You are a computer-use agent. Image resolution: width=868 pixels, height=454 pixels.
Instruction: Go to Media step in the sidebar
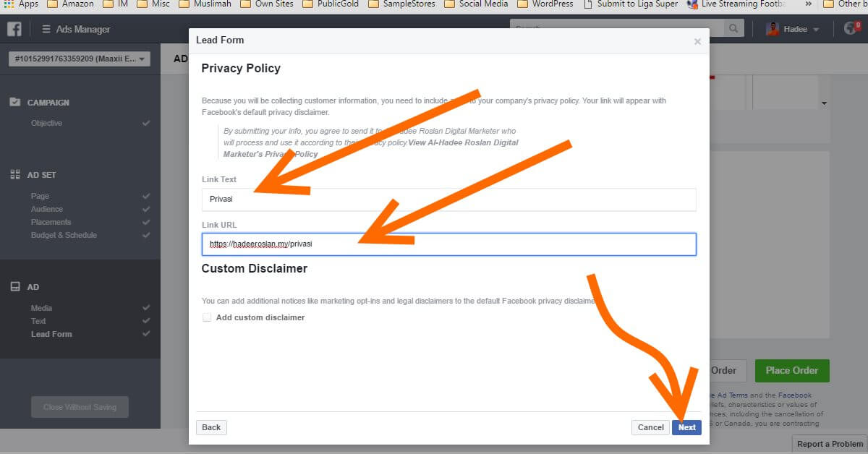pos(41,308)
